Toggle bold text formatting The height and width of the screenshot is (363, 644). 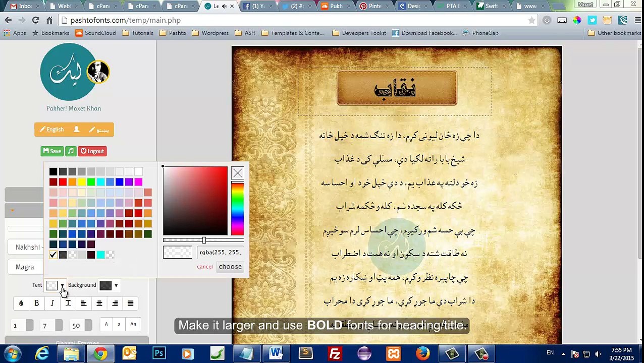pyautogui.click(x=36, y=304)
